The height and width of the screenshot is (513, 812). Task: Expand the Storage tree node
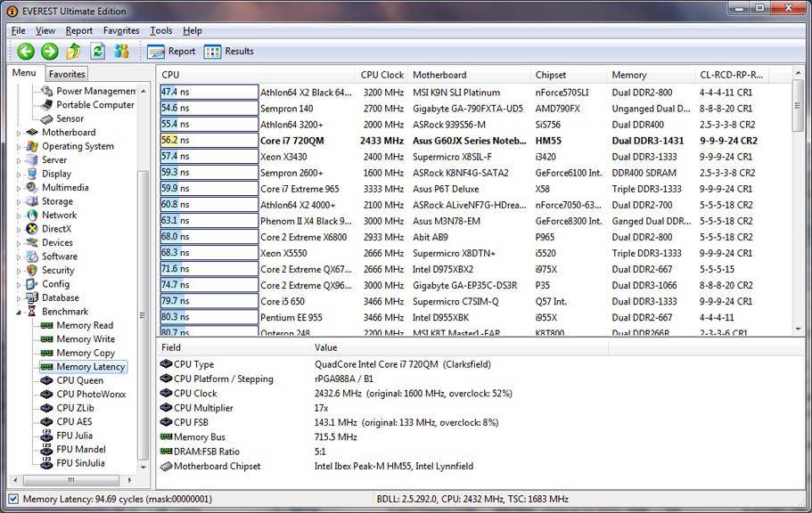click(19, 202)
